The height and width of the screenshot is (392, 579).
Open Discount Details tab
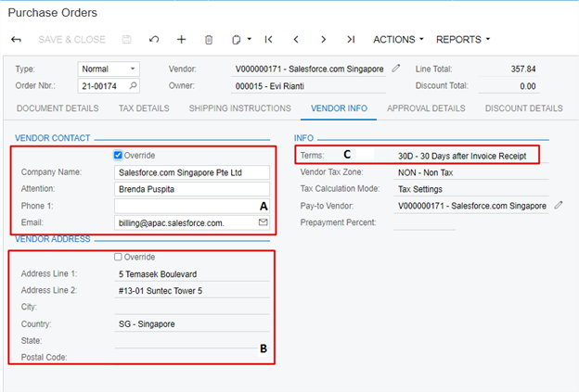coord(524,108)
